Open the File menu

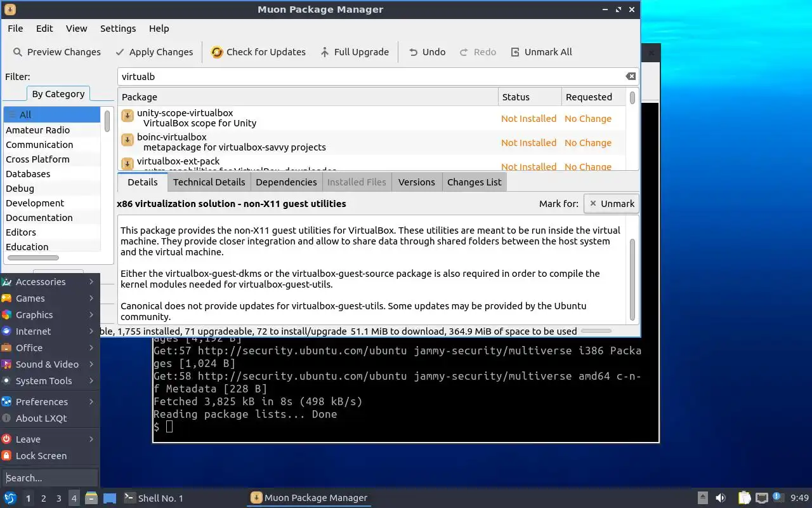(x=15, y=29)
